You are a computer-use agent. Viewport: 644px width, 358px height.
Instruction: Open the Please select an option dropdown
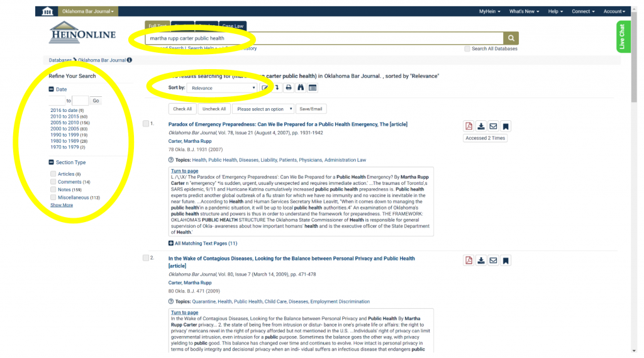pos(263,109)
